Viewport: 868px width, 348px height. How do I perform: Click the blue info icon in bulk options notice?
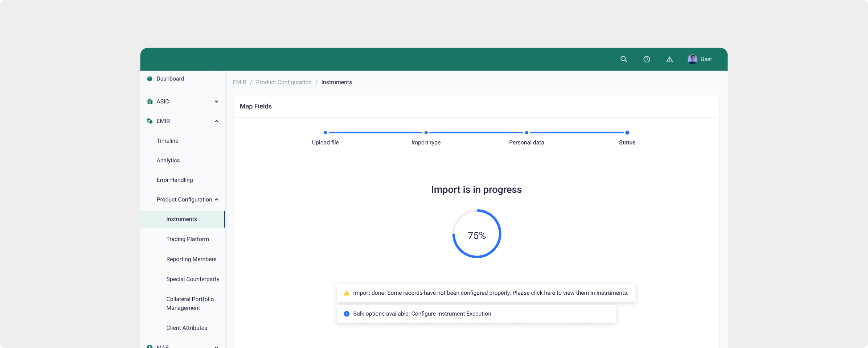(x=347, y=314)
